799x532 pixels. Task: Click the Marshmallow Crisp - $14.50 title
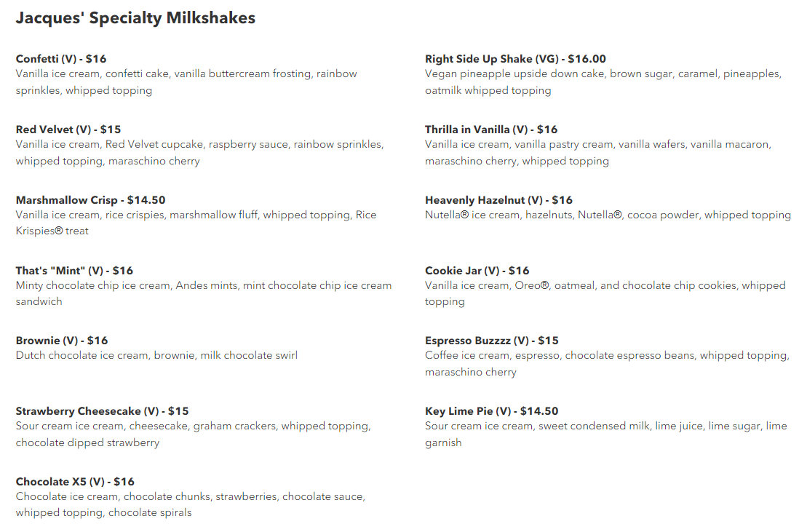pyautogui.click(x=91, y=199)
